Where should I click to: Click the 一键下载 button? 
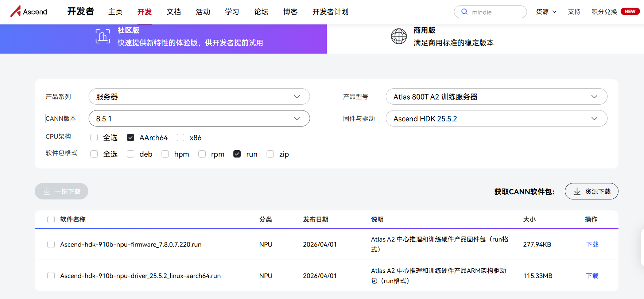click(x=61, y=191)
